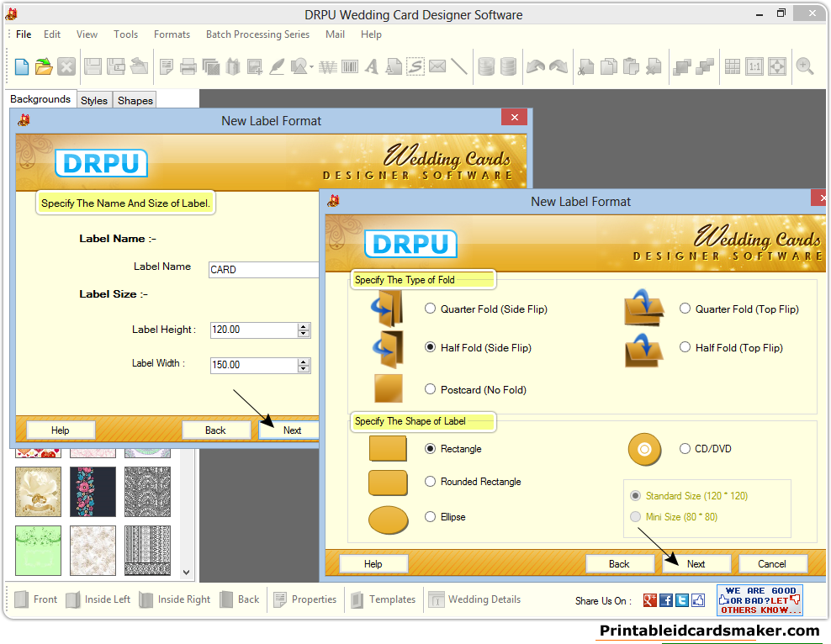Select Postcard (No Fold) option

pos(430,390)
